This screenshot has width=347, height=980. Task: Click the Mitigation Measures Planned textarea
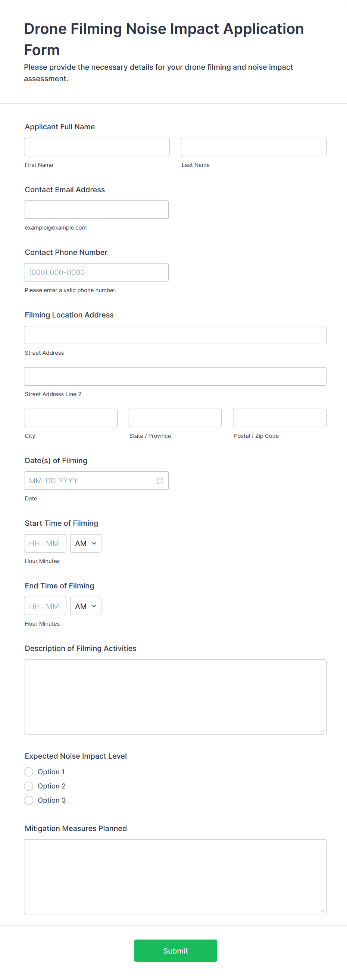tap(175, 876)
